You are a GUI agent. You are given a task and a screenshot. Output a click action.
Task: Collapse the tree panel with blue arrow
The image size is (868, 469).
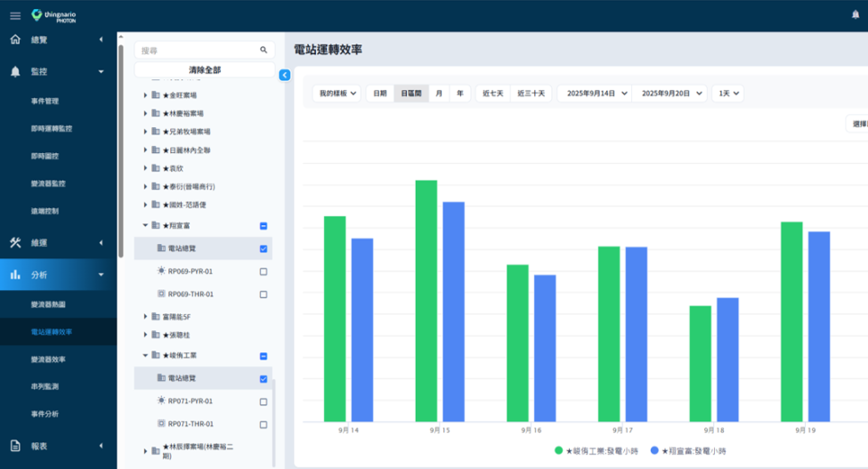pyautogui.click(x=285, y=76)
